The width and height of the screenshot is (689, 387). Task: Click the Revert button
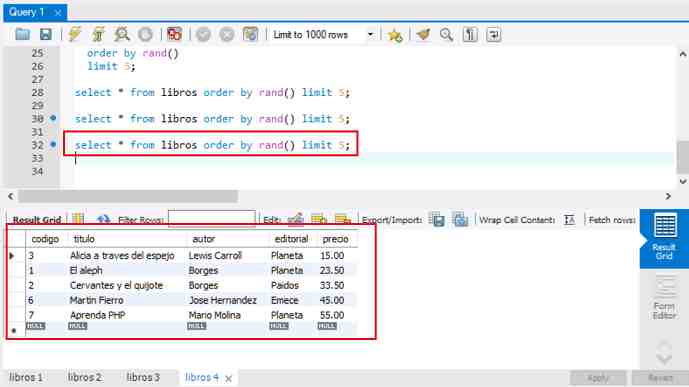pyautogui.click(x=660, y=378)
